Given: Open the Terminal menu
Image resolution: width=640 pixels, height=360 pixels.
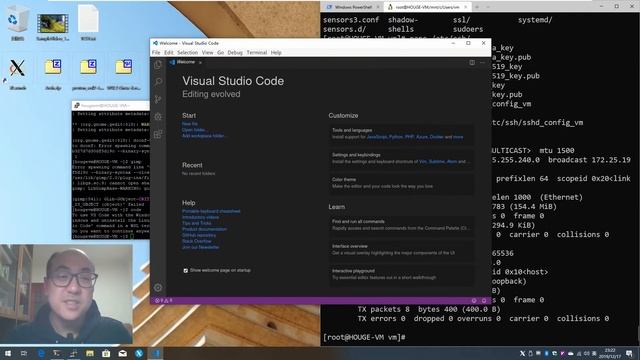Looking at the screenshot, I should click(x=257, y=53).
